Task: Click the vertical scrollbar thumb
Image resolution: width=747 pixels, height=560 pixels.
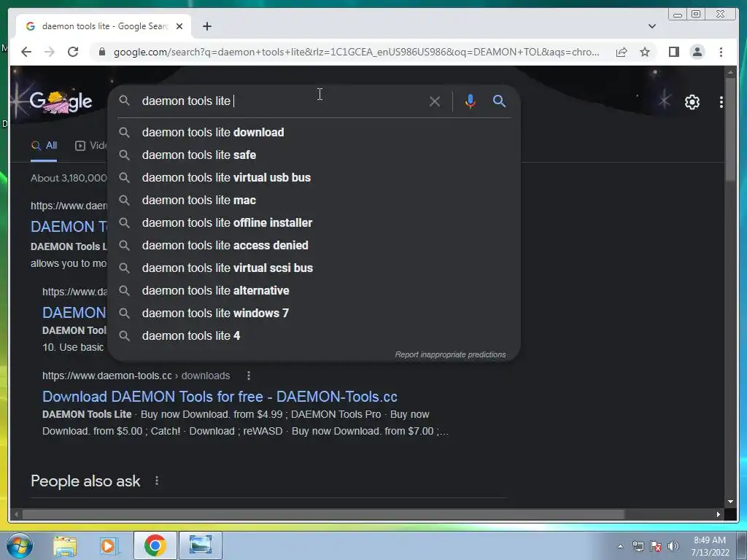Action: pyautogui.click(x=730, y=130)
